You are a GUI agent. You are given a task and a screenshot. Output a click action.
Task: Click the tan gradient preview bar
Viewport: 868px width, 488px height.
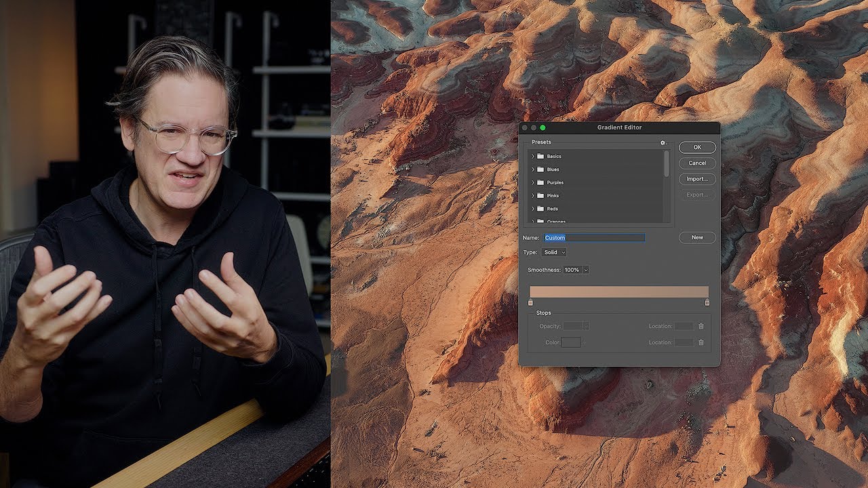tap(619, 291)
